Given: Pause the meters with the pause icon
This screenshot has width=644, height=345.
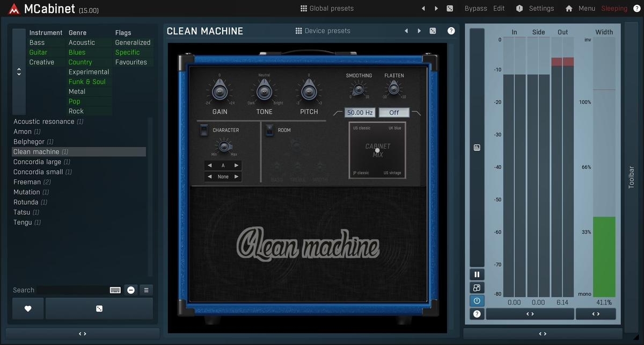Looking at the screenshot, I should coord(477,275).
